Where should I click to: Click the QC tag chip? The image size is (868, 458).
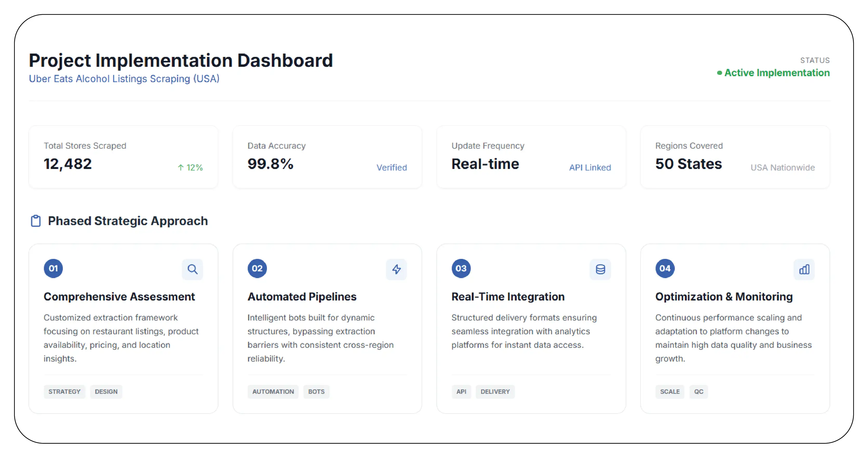click(698, 391)
